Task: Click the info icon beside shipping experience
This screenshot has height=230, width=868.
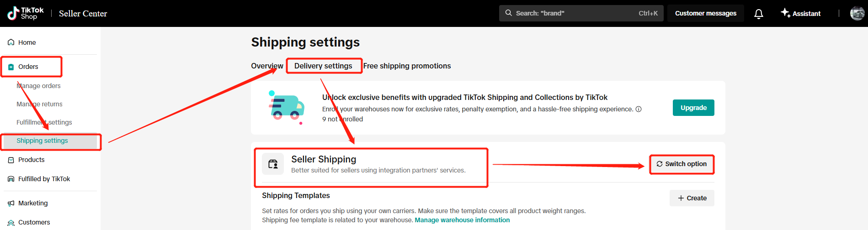Action: tap(639, 109)
